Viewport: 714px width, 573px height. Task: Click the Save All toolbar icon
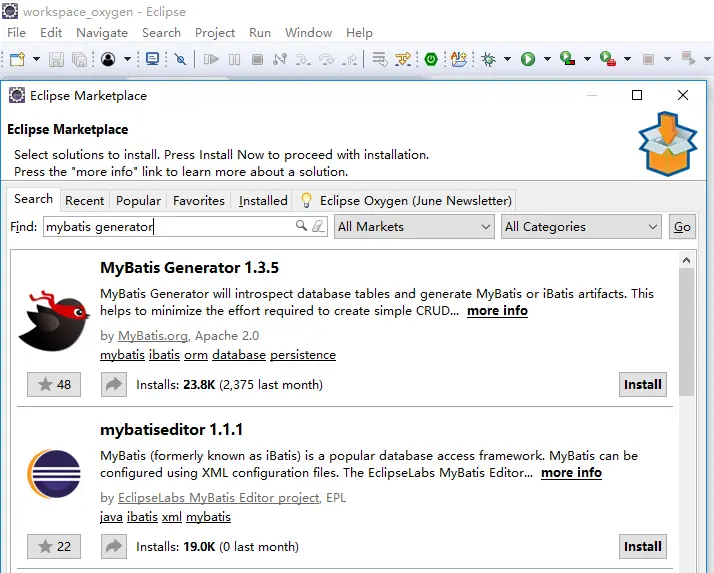pyautogui.click(x=80, y=59)
